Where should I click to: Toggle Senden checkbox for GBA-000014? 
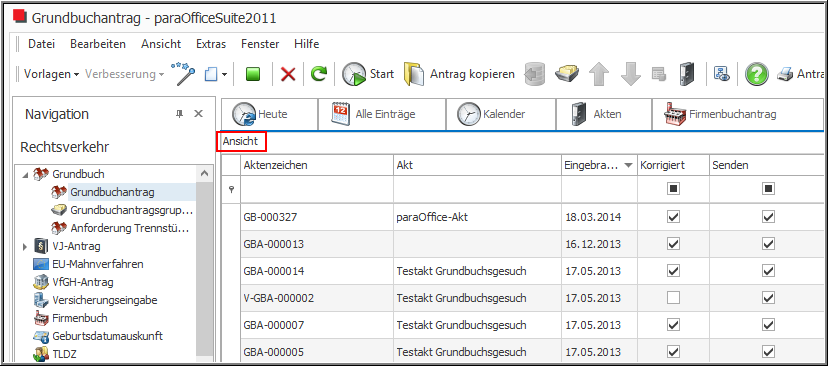(x=768, y=271)
